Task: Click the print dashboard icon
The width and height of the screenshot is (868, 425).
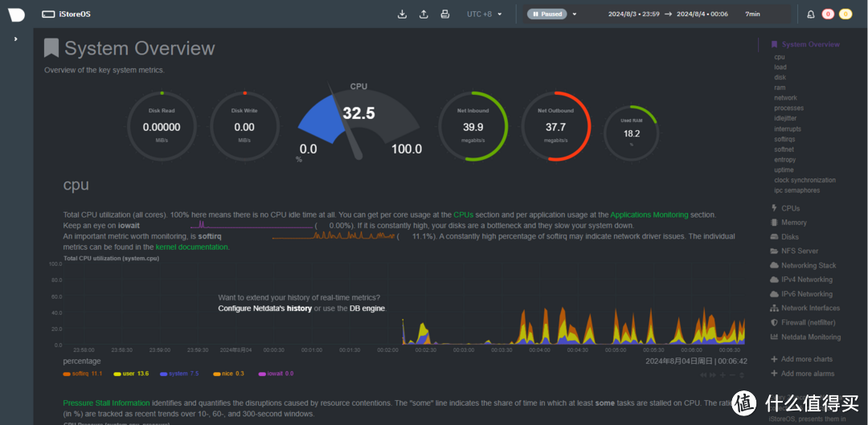Action: tap(444, 14)
